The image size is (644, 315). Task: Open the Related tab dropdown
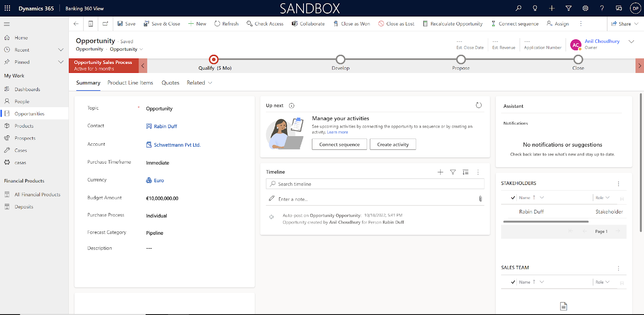pyautogui.click(x=199, y=83)
